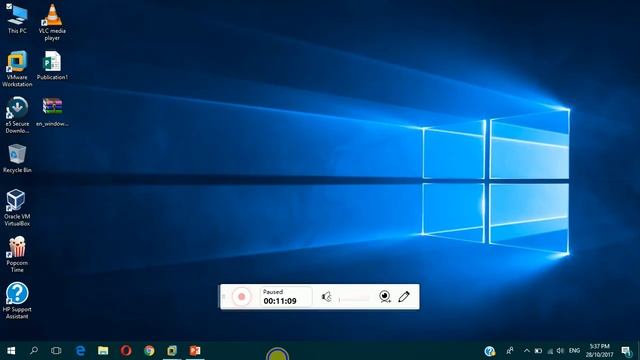
Task: Select the Publication1 file on desktop
Action: point(52,66)
